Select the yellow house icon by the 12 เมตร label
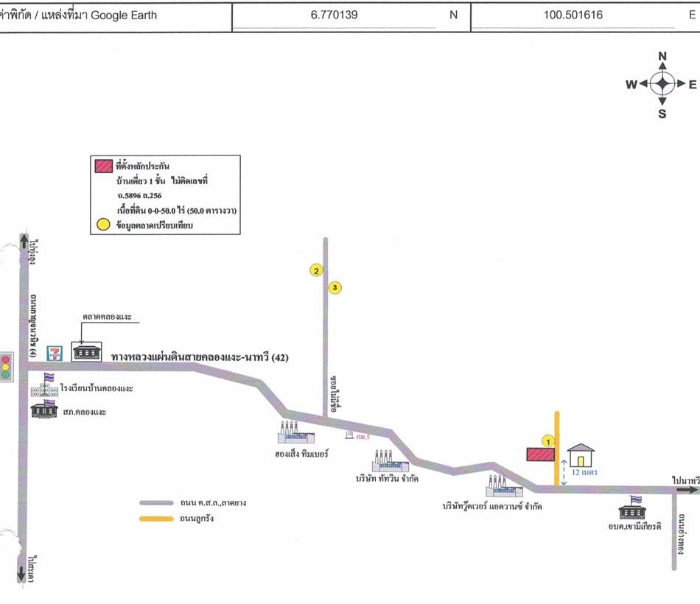 click(581, 456)
